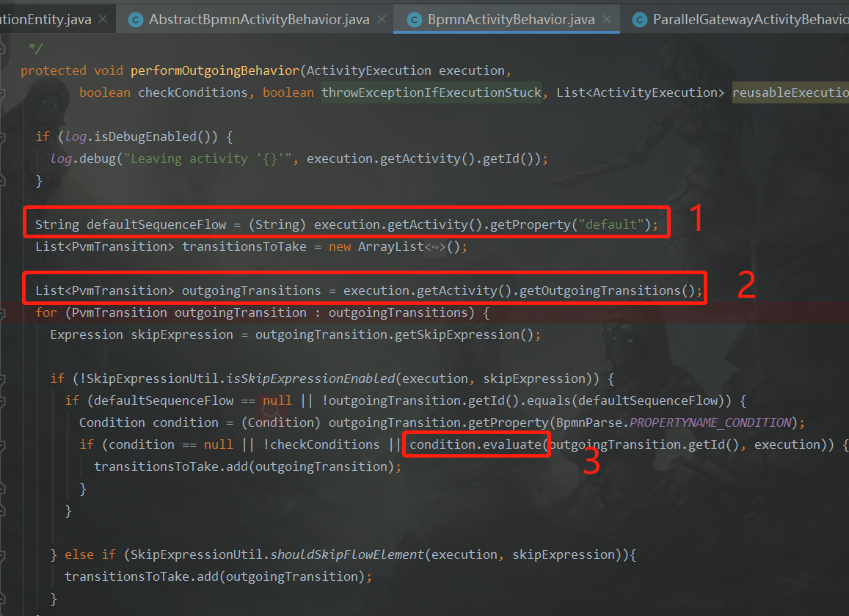
Task: Close the tab ending in tionEntity.java
Action: tap(103, 20)
